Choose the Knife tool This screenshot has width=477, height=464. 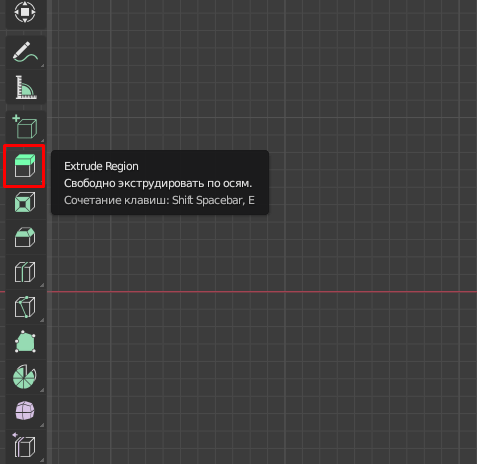click(x=25, y=307)
